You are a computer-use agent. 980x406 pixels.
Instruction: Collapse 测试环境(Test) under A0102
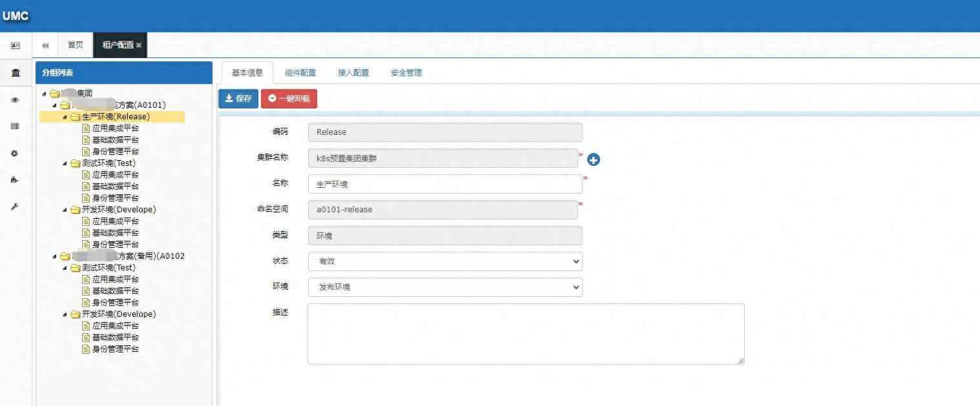[x=65, y=269]
